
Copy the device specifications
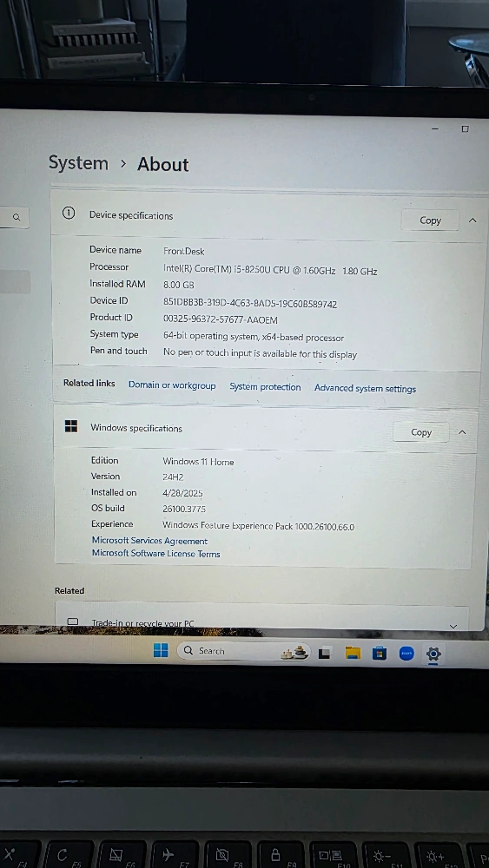point(430,220)
